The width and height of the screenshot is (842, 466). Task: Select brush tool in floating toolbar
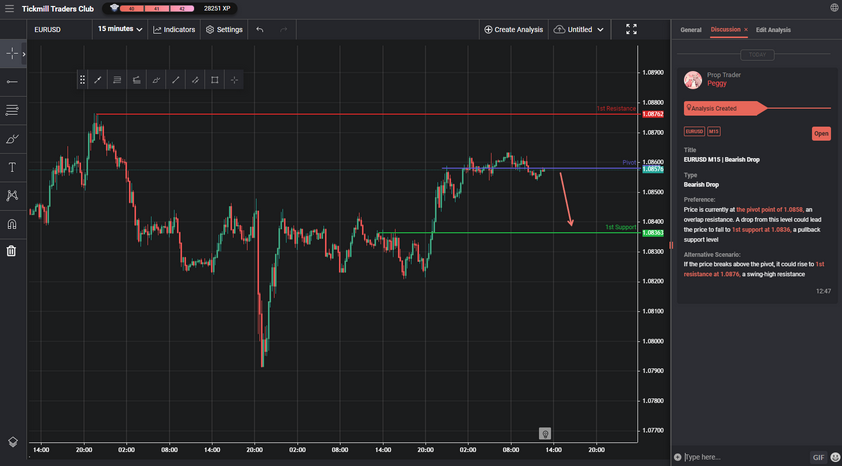[x=156, y=80]
